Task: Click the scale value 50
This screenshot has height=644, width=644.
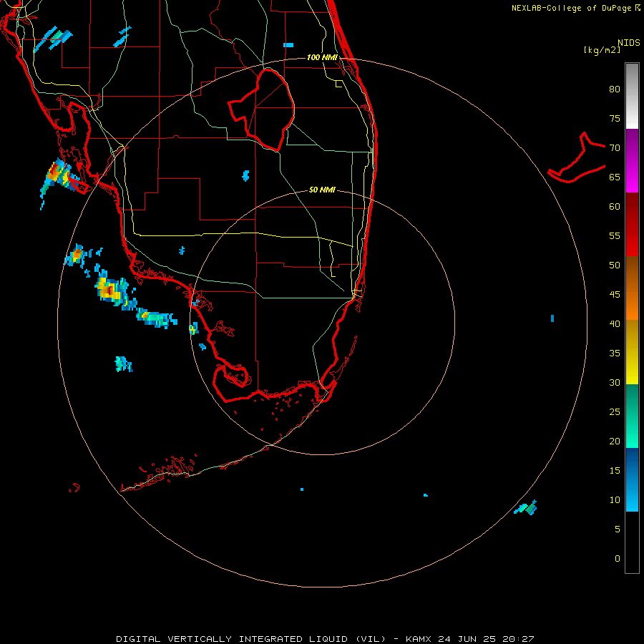Action: (615, 265)
